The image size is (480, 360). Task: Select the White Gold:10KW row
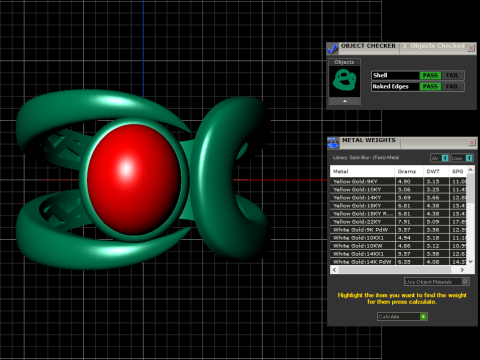399,246
